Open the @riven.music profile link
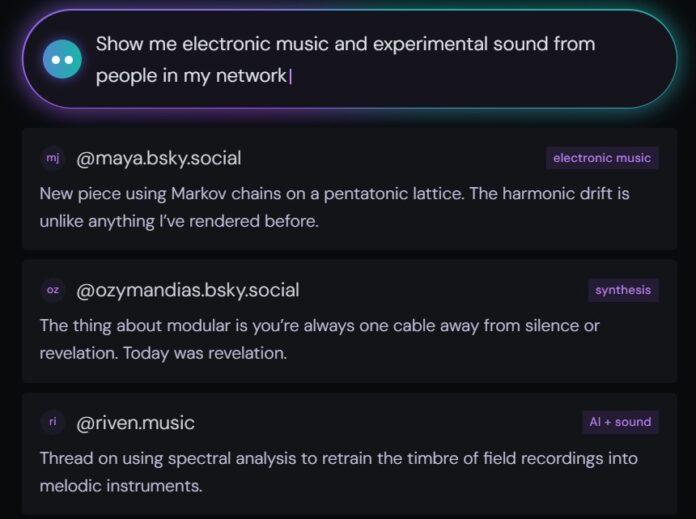 [135, 423]
